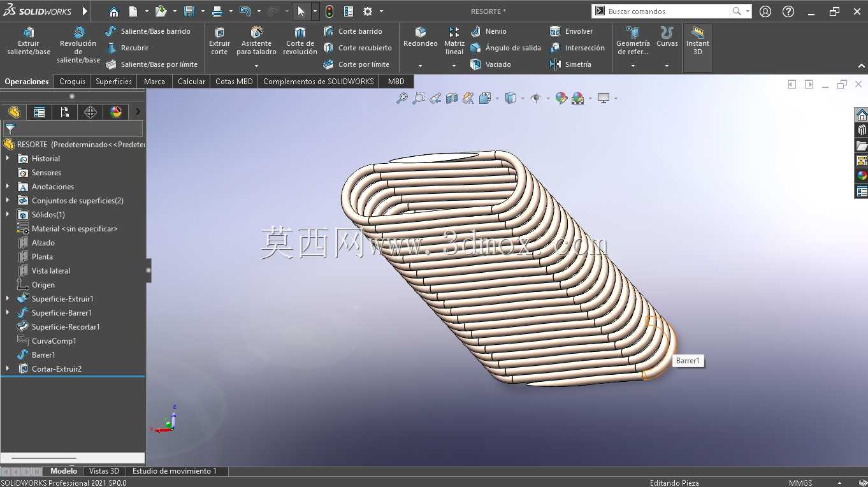This screenshot has width=868, height=487.
Task: Zoom to fit the model in the view
Action: [x=401, y=98]
